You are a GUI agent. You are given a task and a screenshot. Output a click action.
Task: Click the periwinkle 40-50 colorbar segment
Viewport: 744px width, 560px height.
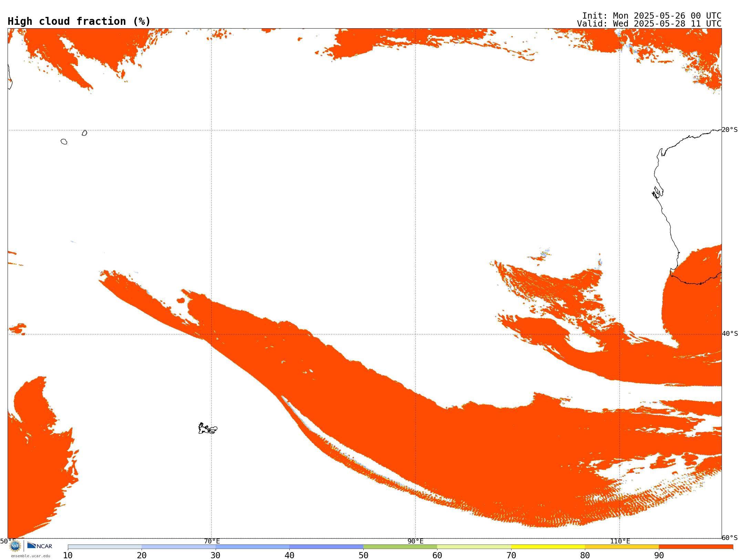(326, 547)
